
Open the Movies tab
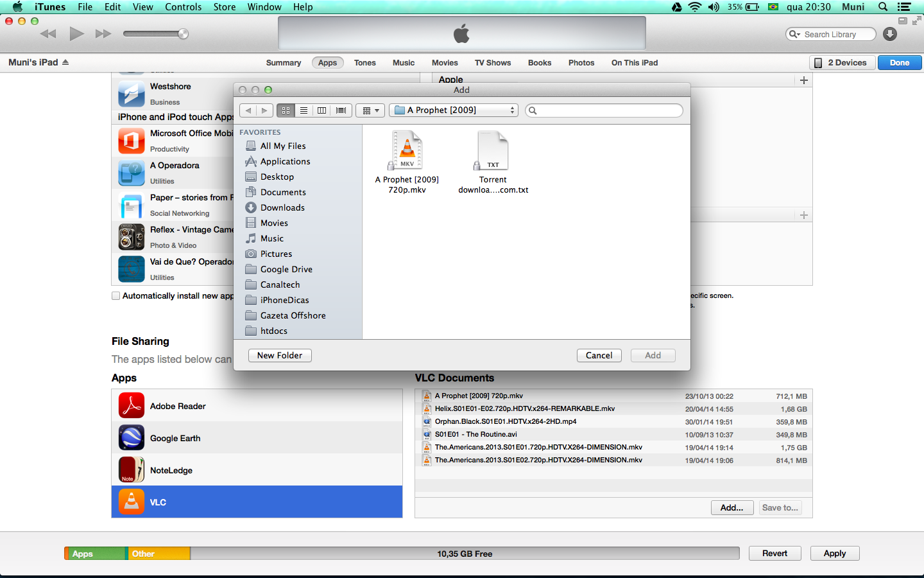click(x=445, y=63)
